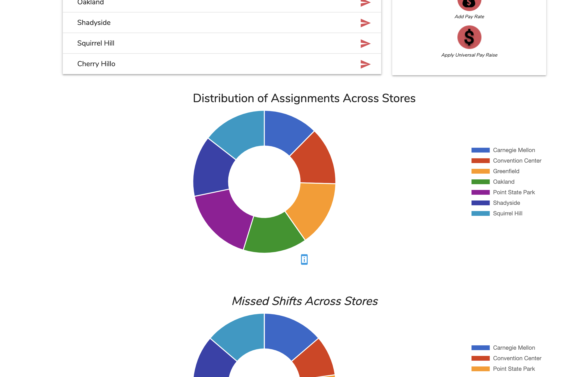
Task: Toggle Greenfield swatch in assignments chart legend
Action: 480,171
